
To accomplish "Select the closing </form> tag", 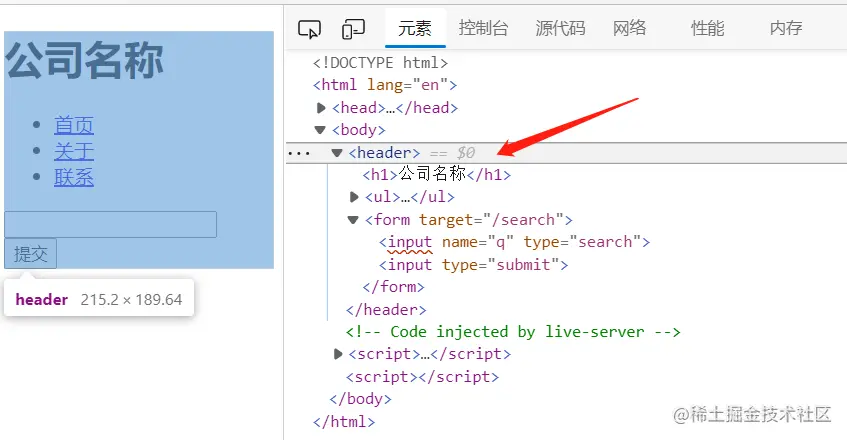I will [393, 287].
